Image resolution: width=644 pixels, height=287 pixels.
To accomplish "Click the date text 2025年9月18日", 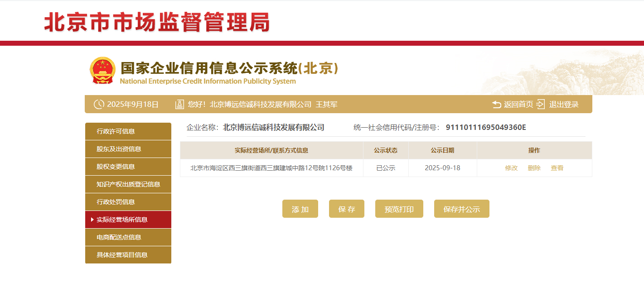I will click(133, 105).
